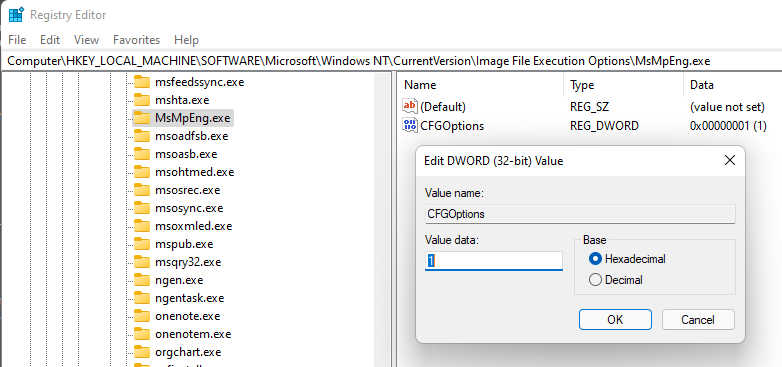The image size is (782, 367).
Task: Click the Value name field showing CFGOptions
Action: click(x=580, y=214)
